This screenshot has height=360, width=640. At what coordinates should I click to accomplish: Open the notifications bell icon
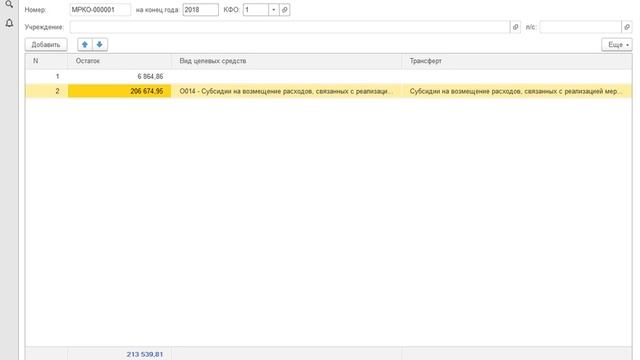(9, 23)
